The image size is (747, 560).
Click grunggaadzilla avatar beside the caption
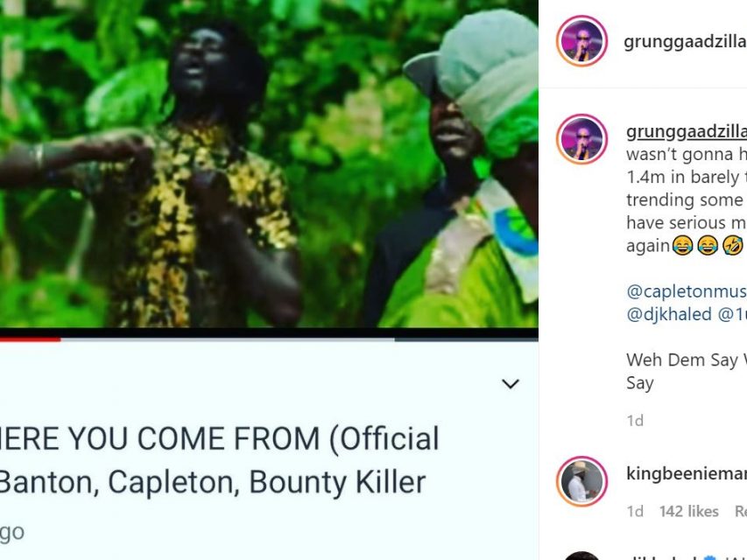[x=581, y=139]
